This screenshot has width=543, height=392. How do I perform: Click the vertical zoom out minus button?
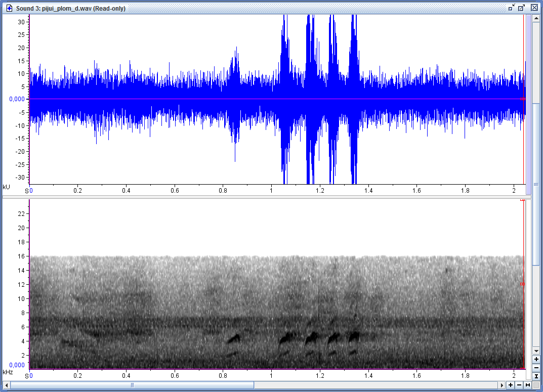point(536,368)
